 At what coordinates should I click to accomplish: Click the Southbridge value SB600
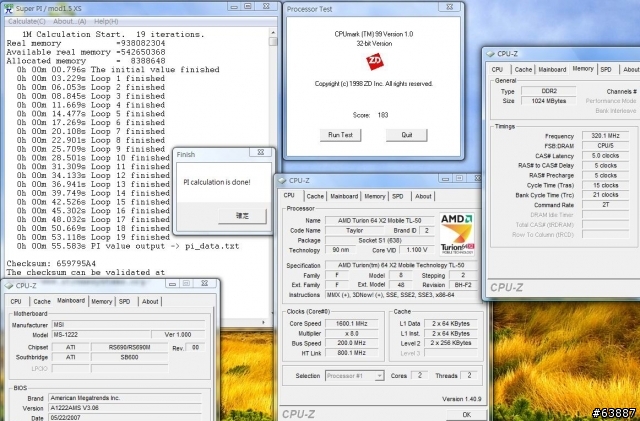pyautogui.click(x=129, y=357)
